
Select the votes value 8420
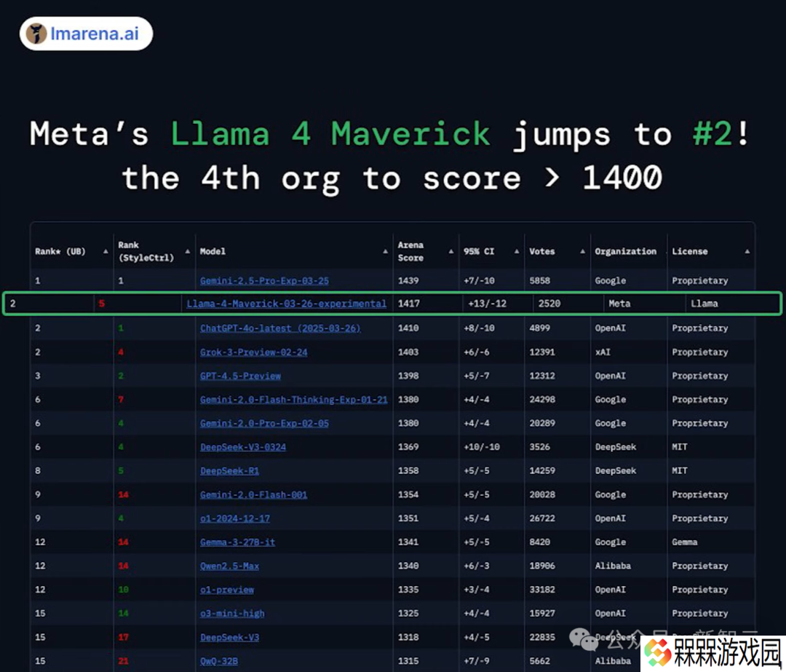[x=540, y=542]
